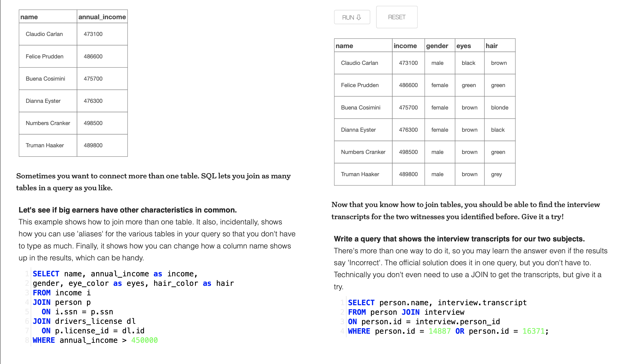
Task: Click the FROM person JOIN interview line
Action: coord(406,312)
